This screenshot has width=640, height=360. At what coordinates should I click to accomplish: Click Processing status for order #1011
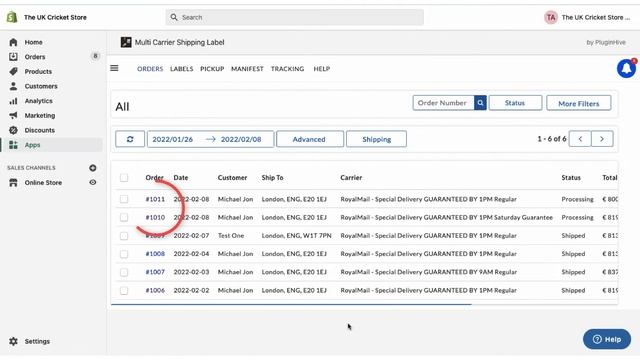click(x=577, y=199)
